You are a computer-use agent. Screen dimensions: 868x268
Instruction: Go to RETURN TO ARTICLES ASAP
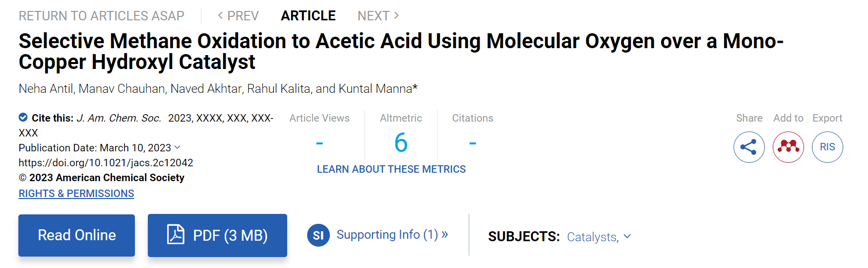102,16
